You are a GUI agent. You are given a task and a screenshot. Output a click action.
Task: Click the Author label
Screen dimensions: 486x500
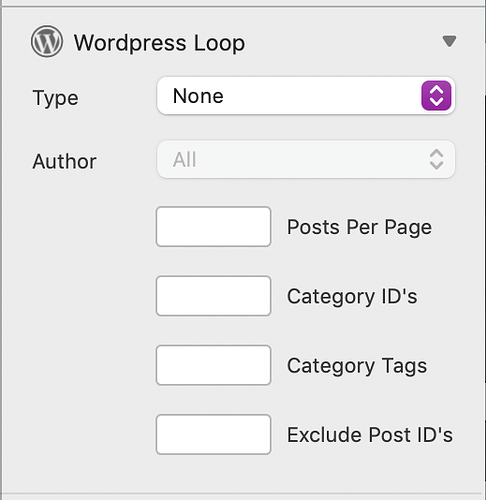click(64, 161)
